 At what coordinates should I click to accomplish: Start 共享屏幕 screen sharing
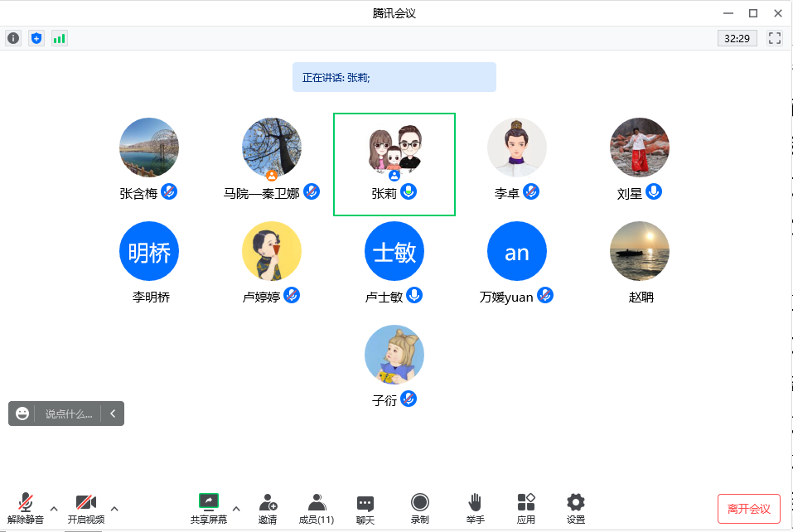click(x=209, y=507)
